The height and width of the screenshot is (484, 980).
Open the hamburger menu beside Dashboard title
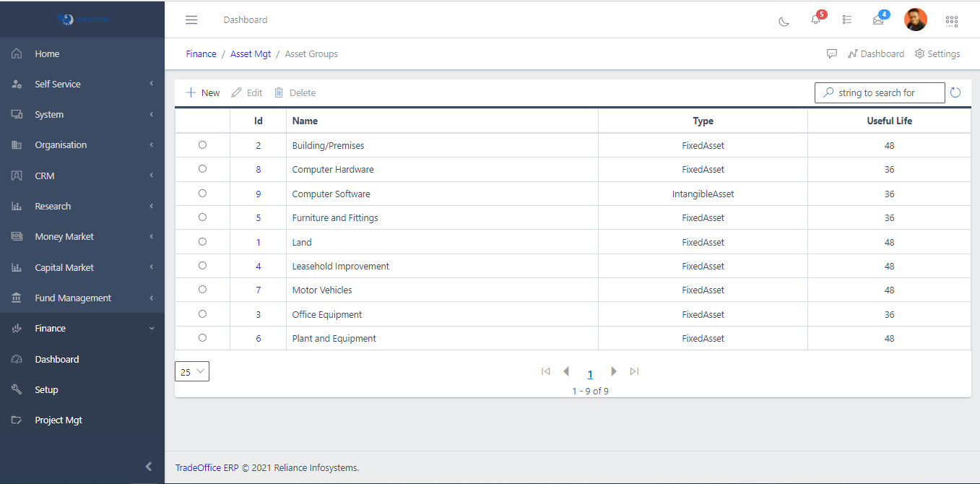click(x=191, y=20)
